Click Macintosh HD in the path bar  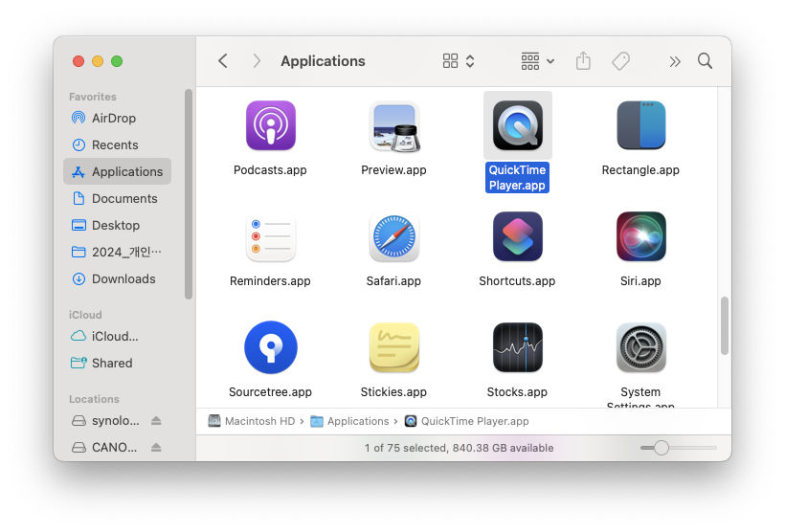[x=252, y=421]
